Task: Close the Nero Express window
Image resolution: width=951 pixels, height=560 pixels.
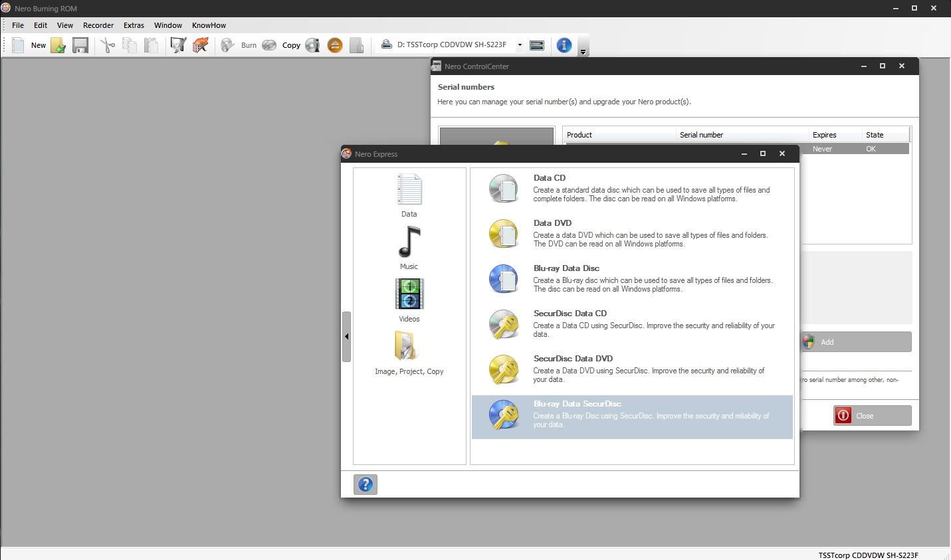Action: click(782, 153)
